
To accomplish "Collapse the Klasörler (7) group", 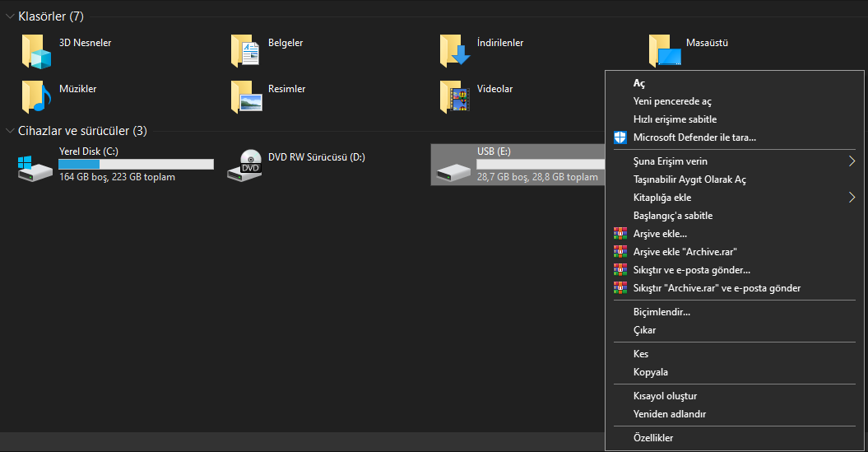I will [x=9, y=16].
